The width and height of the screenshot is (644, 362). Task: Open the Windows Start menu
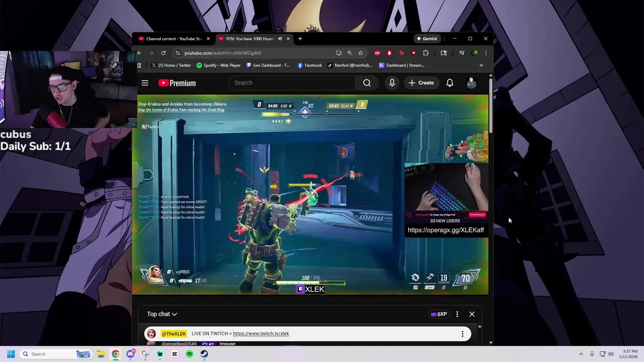coord(11,354)
